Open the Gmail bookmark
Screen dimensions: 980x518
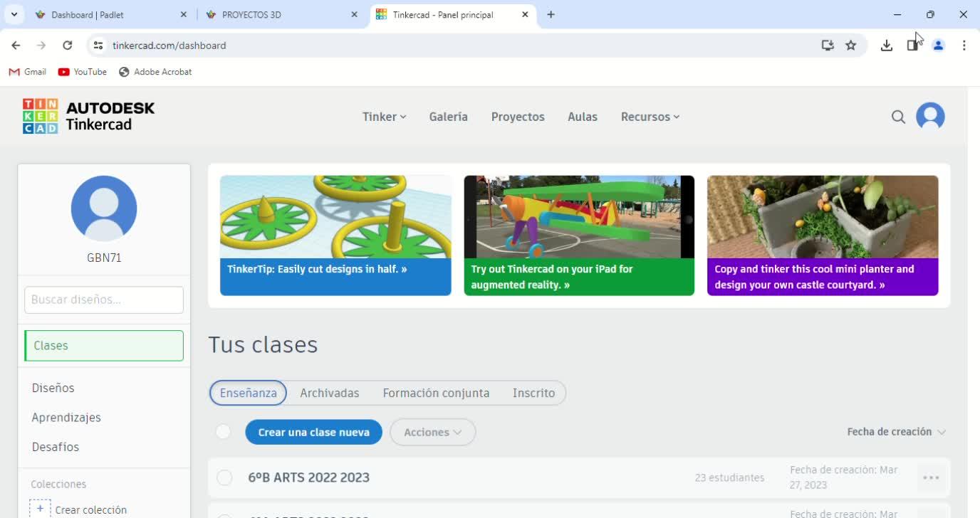[x=28, y=72]
